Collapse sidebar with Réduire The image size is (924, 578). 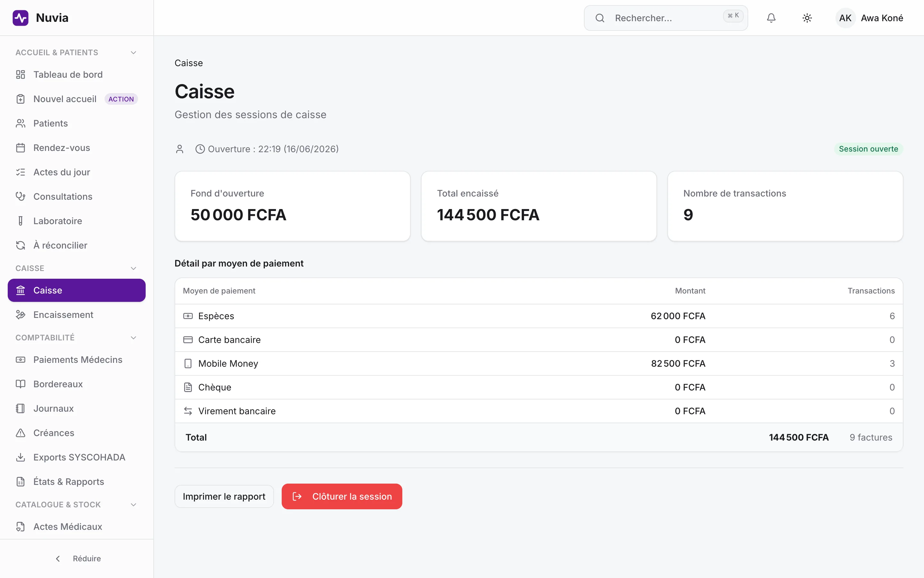click(77, 558)
